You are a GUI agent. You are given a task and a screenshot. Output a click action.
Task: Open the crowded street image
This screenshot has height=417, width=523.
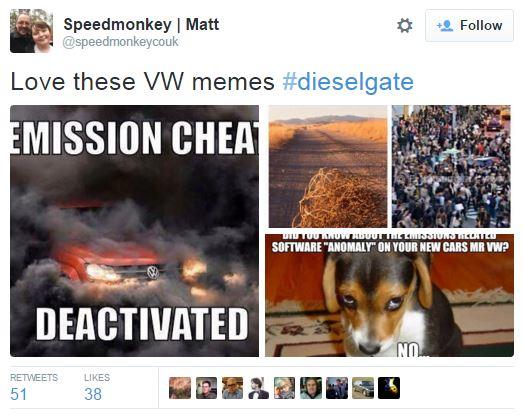[451, 166]
